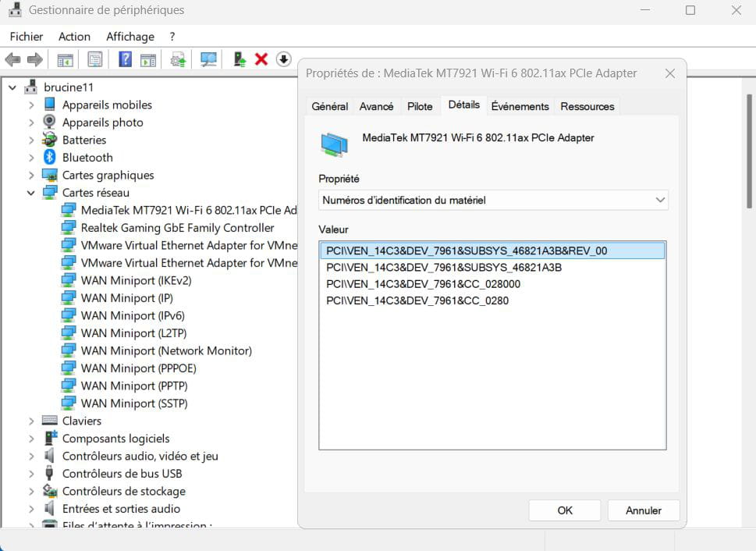Click the blue Help question mark icon

click(x=126, y=59)
